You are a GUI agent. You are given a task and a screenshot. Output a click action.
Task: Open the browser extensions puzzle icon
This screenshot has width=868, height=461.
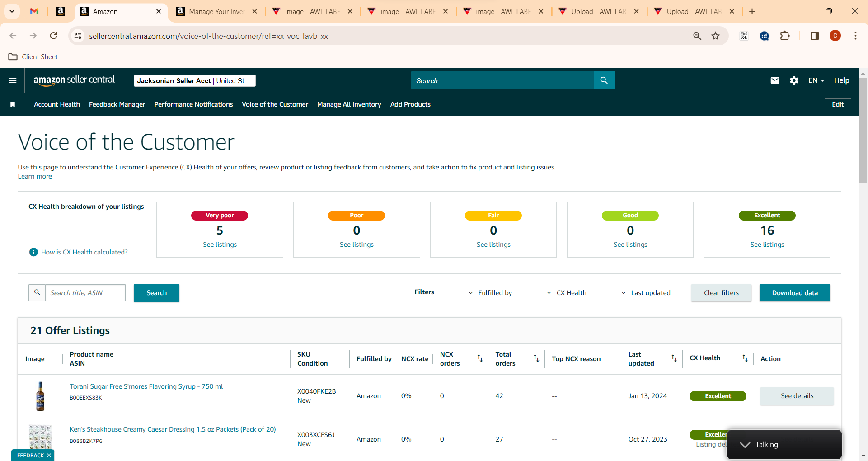point(785,36)
